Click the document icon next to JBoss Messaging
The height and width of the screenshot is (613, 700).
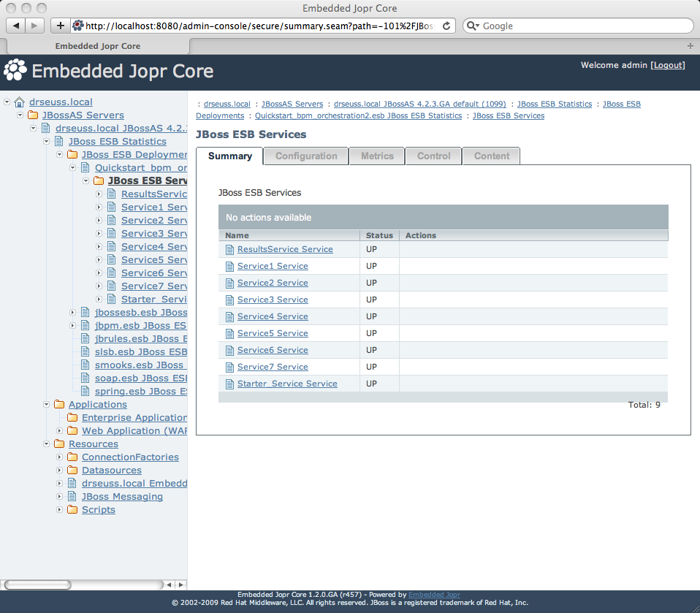tap(72, 497)
